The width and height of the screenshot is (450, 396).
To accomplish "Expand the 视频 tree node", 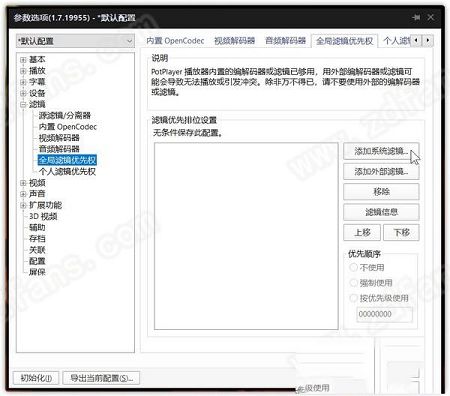I will pyautogui.click(x=23, y=183).
